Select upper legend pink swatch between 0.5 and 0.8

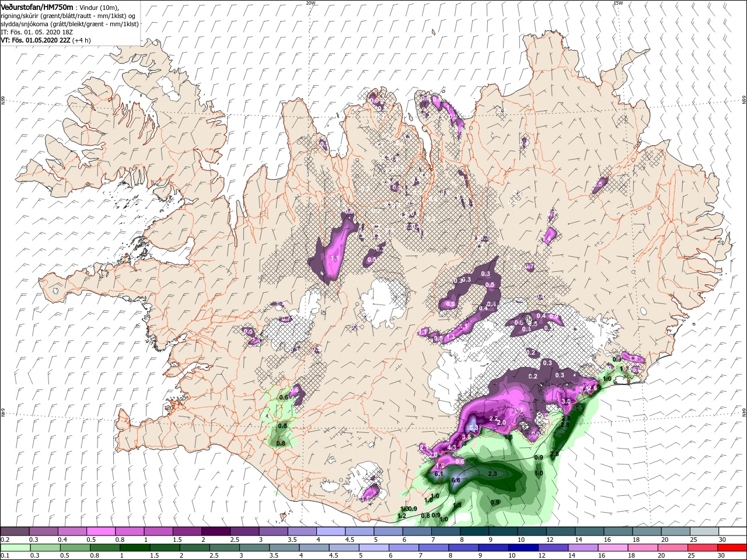(x=101, y=531)
